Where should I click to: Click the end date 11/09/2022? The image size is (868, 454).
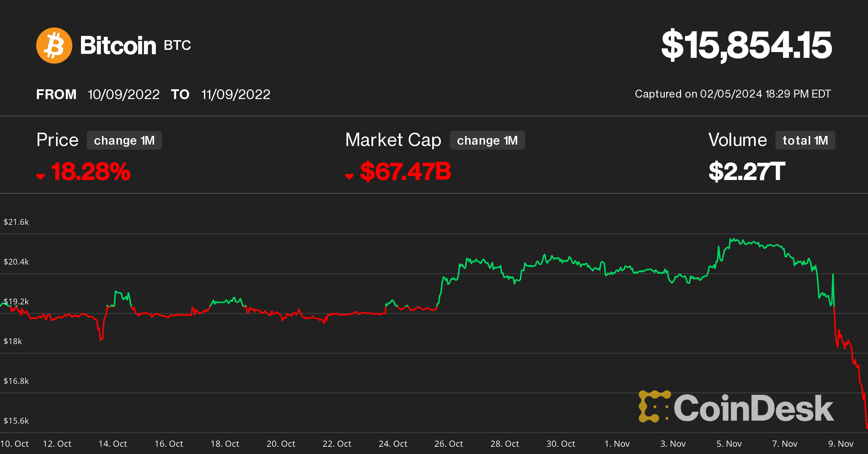[236, 94]
